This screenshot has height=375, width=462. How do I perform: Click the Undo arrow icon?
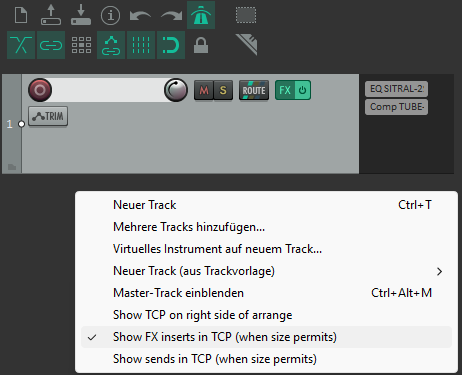pos(140,15)
